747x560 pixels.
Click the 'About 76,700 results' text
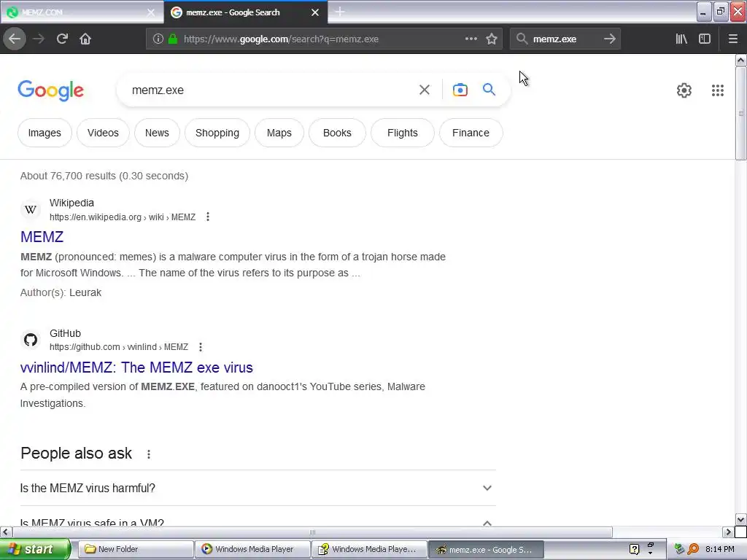click(104, 176)
